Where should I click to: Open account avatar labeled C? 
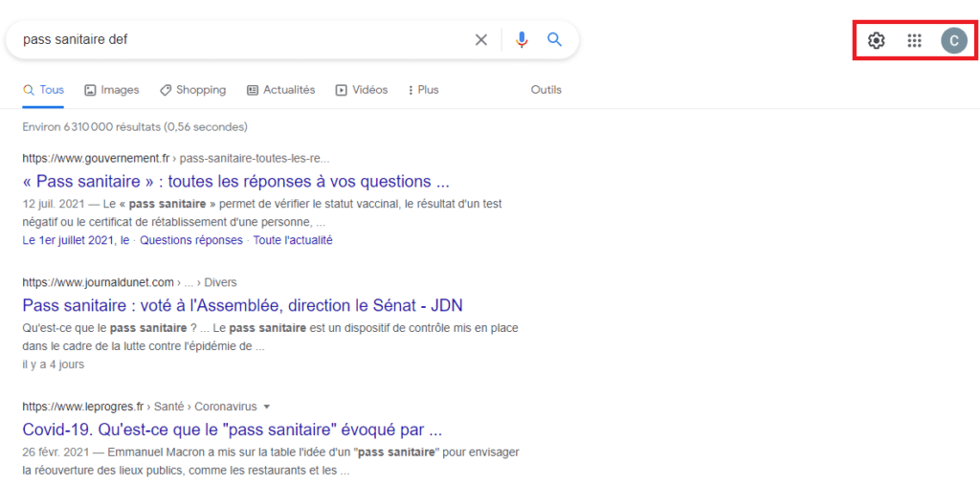coord(954,40)
